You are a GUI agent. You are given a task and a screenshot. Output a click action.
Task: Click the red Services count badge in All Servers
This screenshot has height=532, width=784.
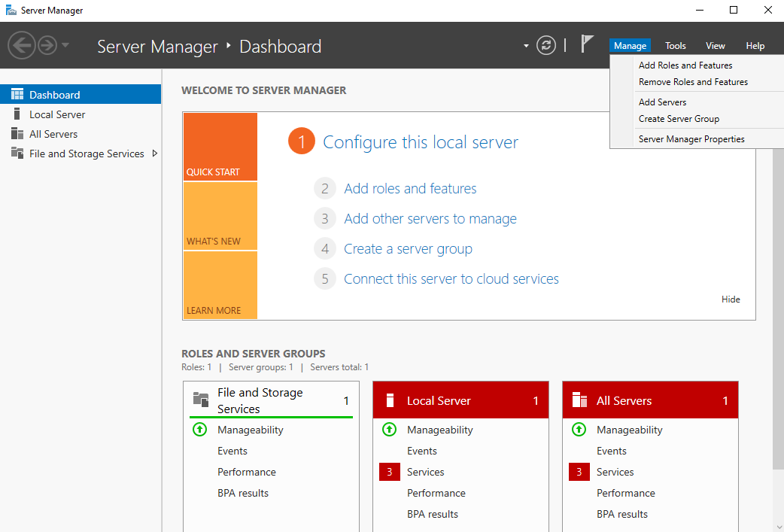[x=579, y=472]
